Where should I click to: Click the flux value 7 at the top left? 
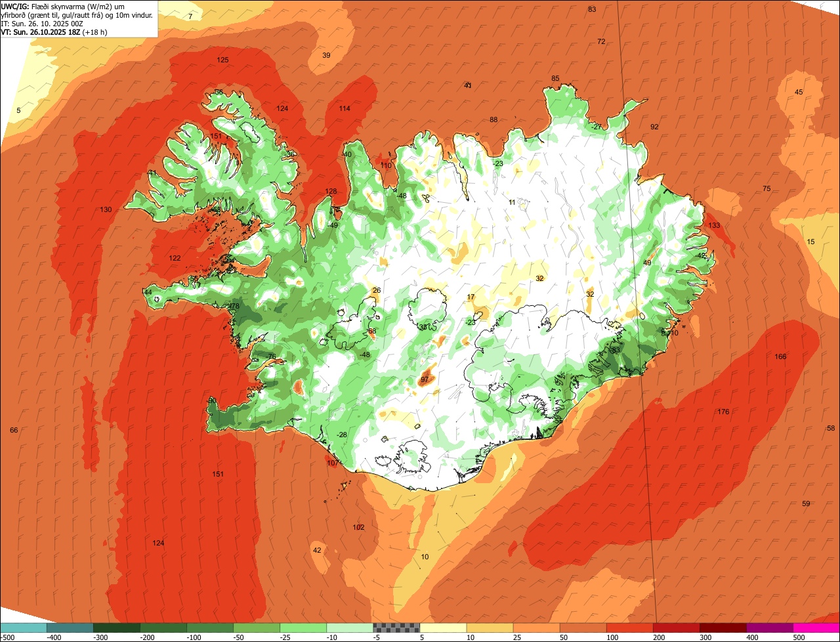point(190,16)
